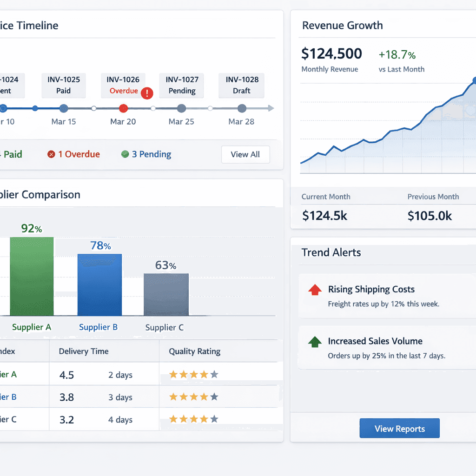Click the green Supplier A bar

[x=32, y=277]
